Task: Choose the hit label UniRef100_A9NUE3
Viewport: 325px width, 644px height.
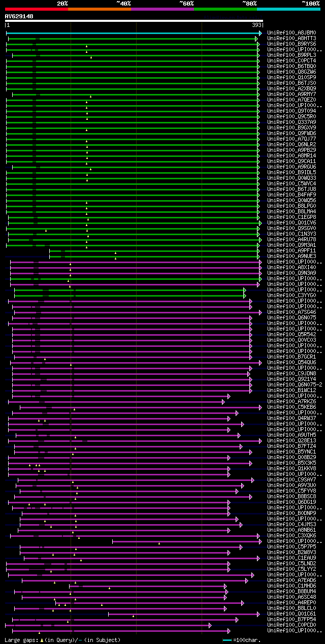Action: click(x=292, y=256)
